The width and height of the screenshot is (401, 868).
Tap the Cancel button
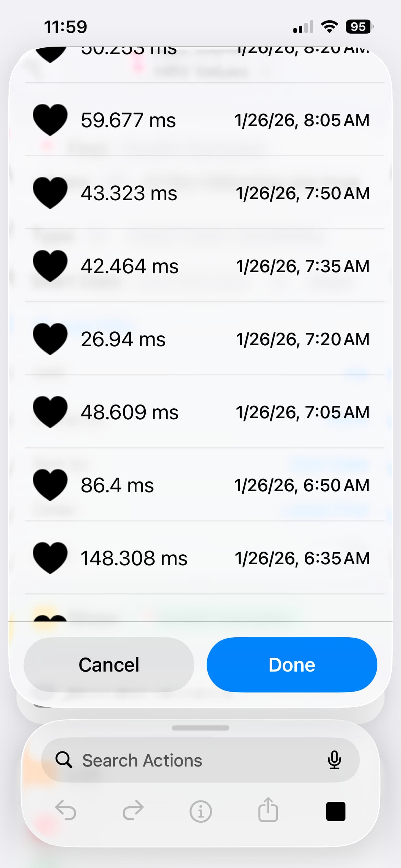point(109,665)
